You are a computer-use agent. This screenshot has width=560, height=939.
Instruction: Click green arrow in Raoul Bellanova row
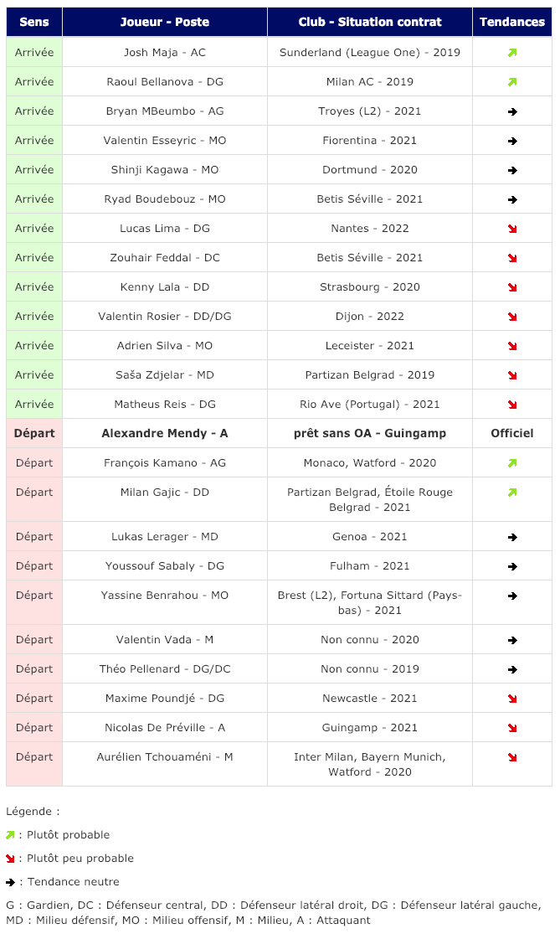point(512,82)
